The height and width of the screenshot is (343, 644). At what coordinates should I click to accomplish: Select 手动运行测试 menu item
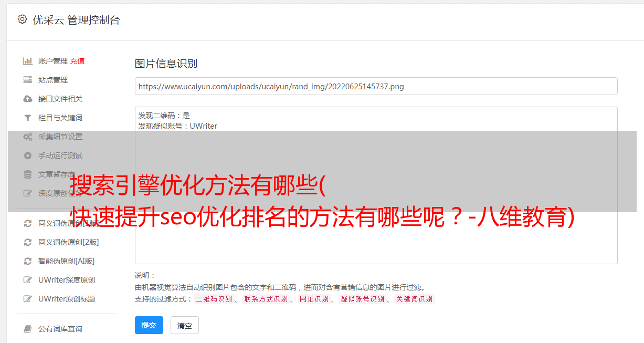coord(60,155)
